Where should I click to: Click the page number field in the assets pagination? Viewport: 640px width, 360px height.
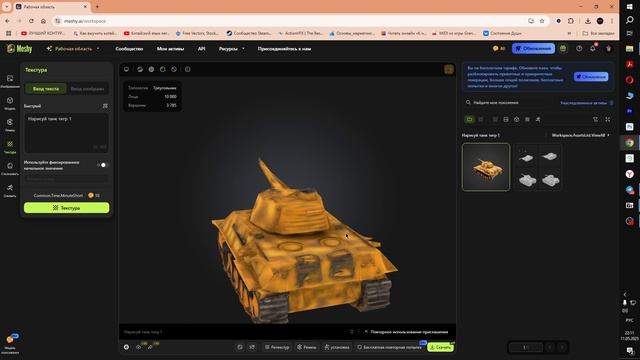[x=526, y=347]
